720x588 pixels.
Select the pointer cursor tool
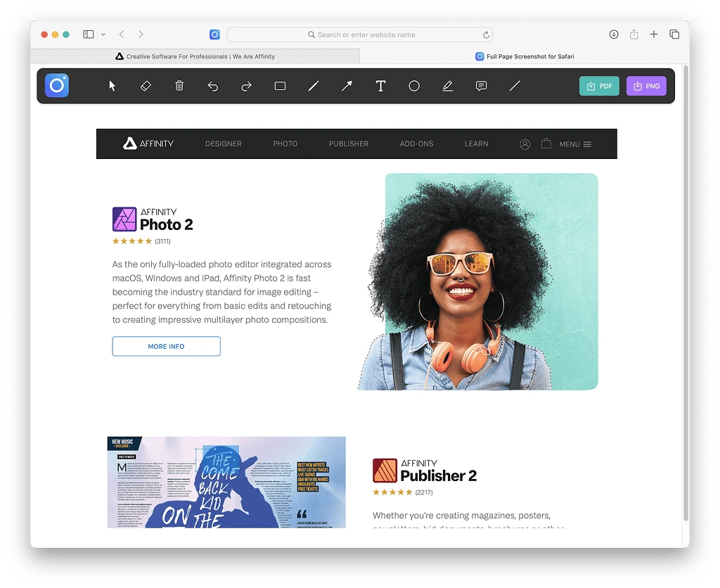[x=112, y=86]
